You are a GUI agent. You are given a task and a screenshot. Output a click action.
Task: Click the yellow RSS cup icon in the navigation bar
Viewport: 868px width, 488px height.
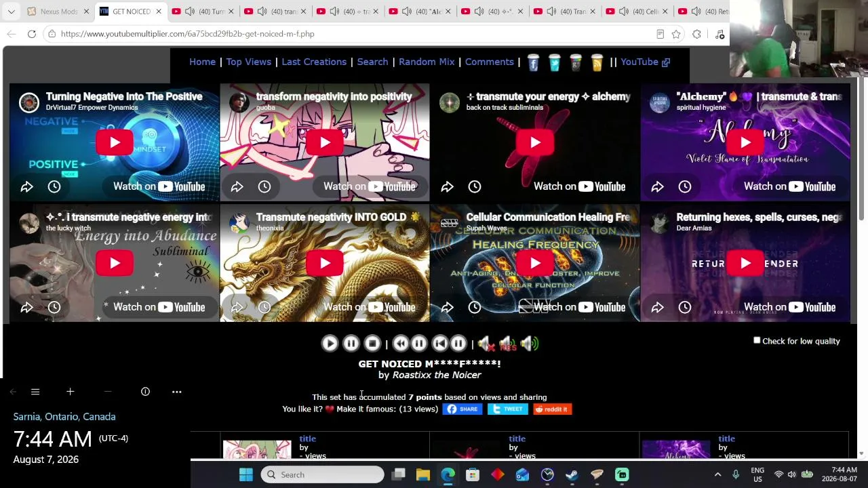[x=597, y=62]
